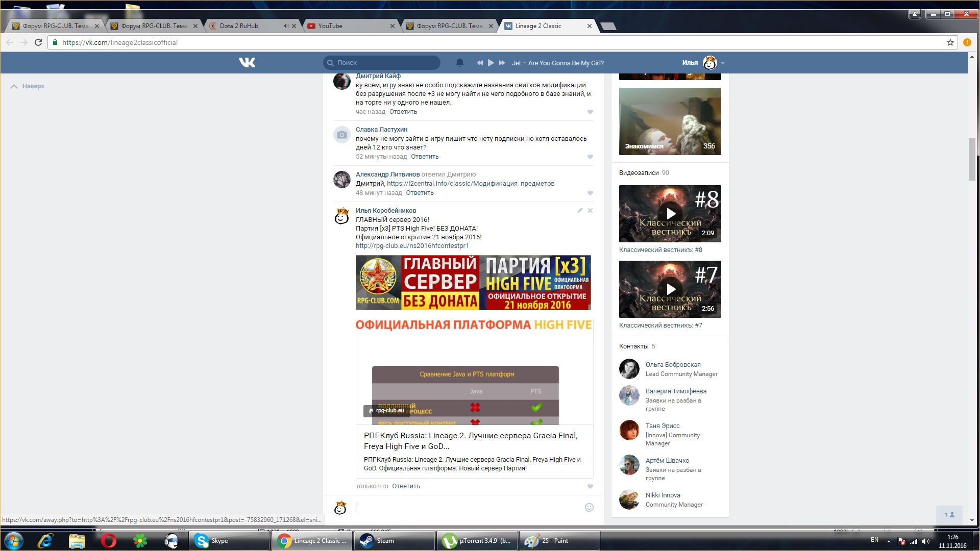Open emoji picker in comment field
This screenshot has width=980, height=551.
[589, 507]
